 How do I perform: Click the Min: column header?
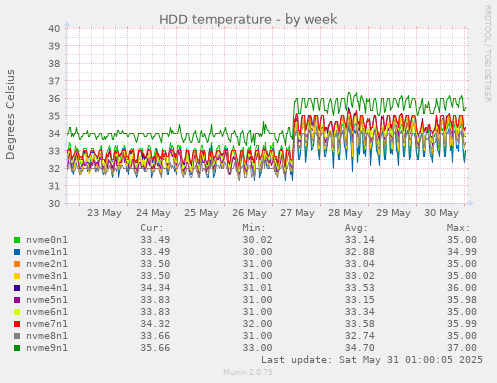[254, 228]
